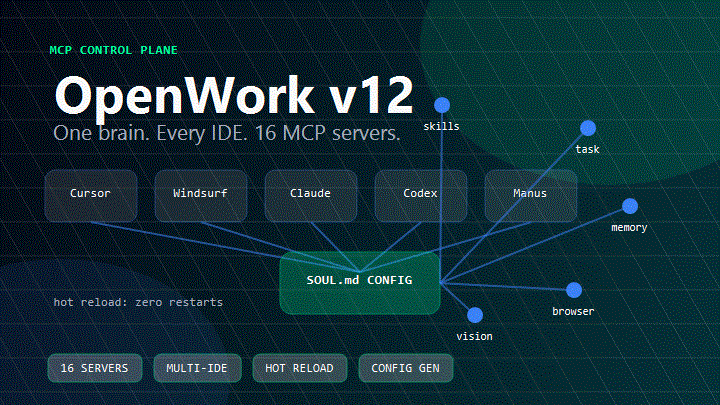
Task: Open the CONFIG GEN badge
Action: pos(406,368)
